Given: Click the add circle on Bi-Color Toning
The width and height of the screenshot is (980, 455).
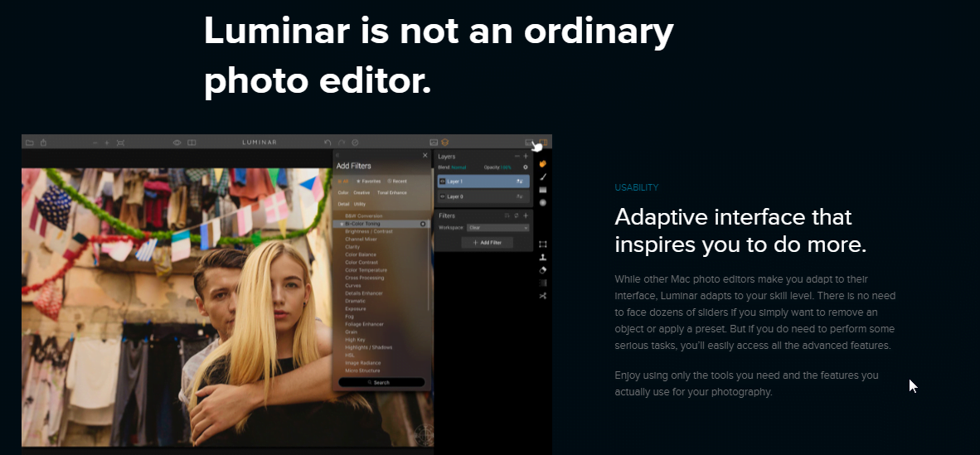Looking at the screenshot, I should pos(423,224).
